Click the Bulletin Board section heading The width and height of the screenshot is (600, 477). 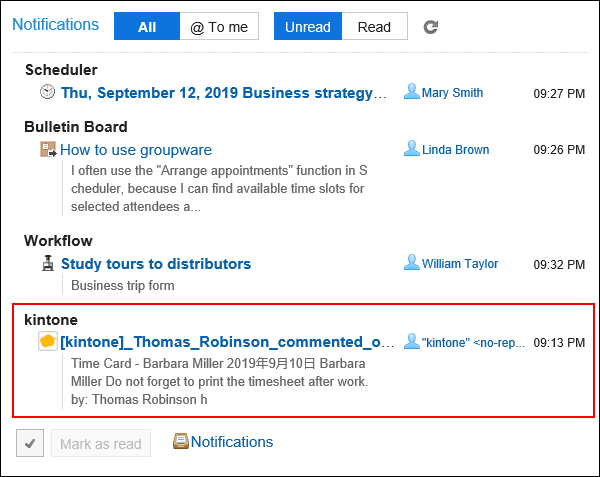tap(76, 127)
